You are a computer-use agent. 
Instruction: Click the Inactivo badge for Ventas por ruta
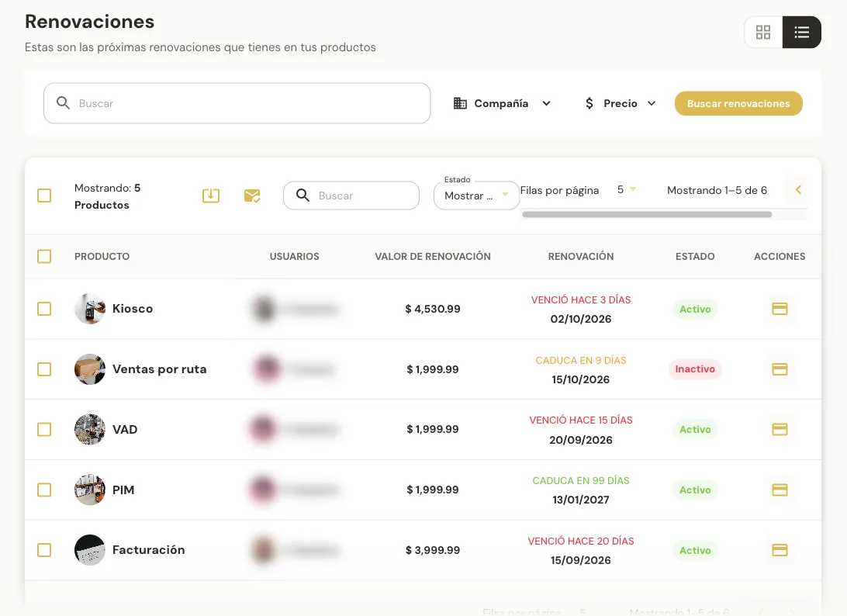point(695,369)
